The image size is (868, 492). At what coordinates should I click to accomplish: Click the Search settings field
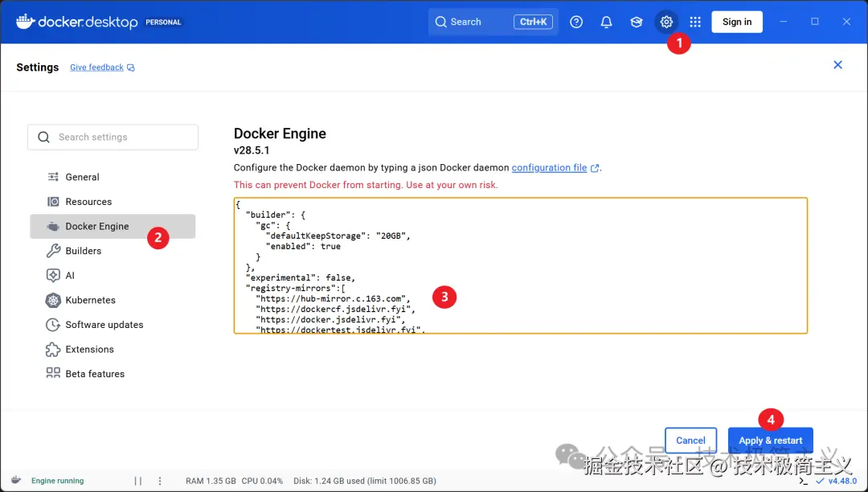[113, 137]
